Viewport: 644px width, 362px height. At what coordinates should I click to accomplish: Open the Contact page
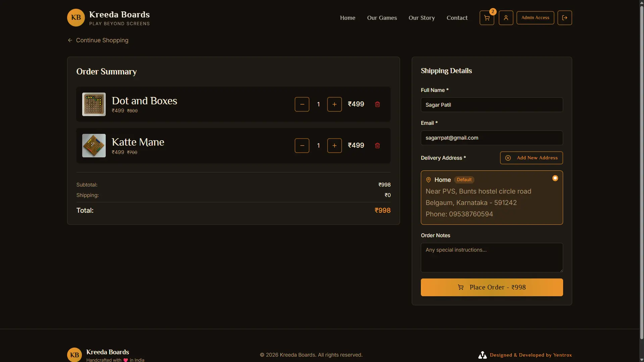coord(457,18)
